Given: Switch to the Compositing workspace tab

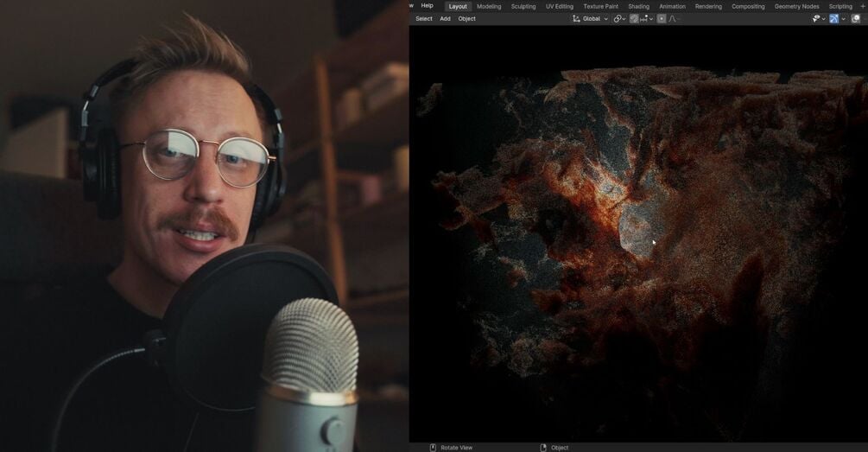Looking at the screenshot, I should (x=748, y=7).
